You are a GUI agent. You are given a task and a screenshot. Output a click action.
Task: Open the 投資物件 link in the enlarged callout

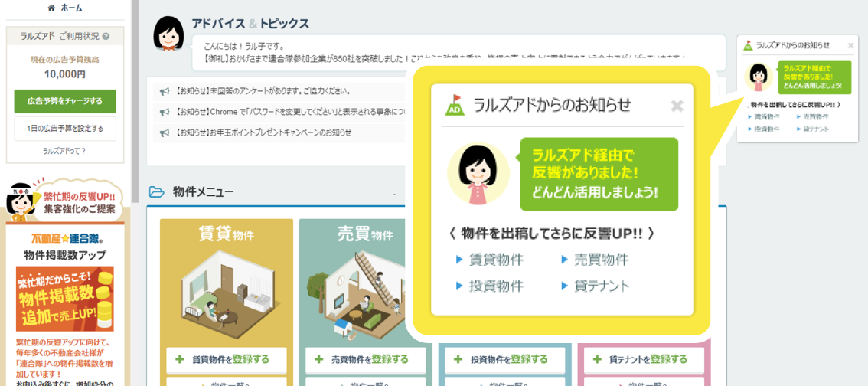(495, 286)
